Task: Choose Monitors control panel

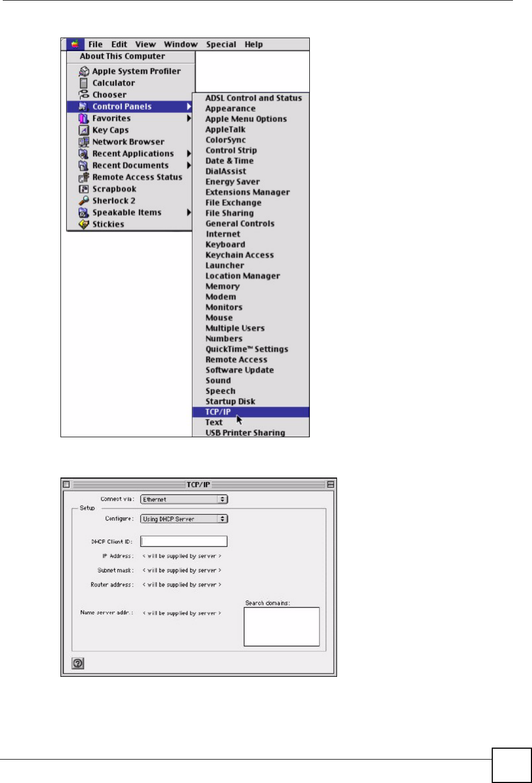Action: [224, 307]
